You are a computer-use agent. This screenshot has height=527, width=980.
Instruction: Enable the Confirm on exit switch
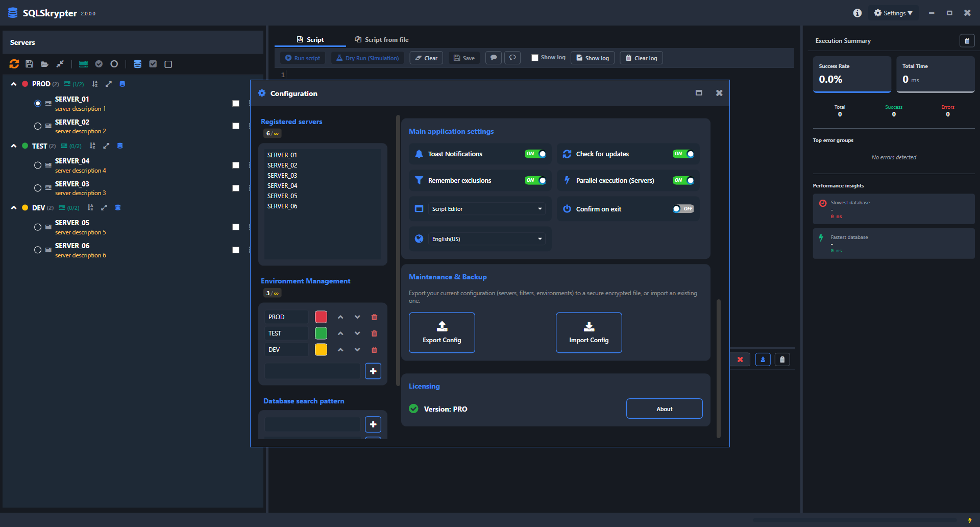pyautogui.click(x=683, y=209)
